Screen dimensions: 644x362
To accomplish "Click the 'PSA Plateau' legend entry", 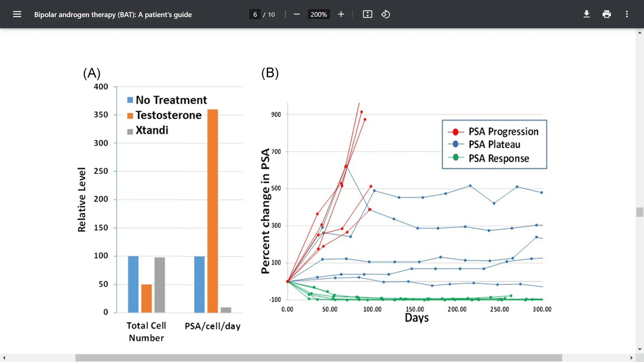I will tap(484, 144).
